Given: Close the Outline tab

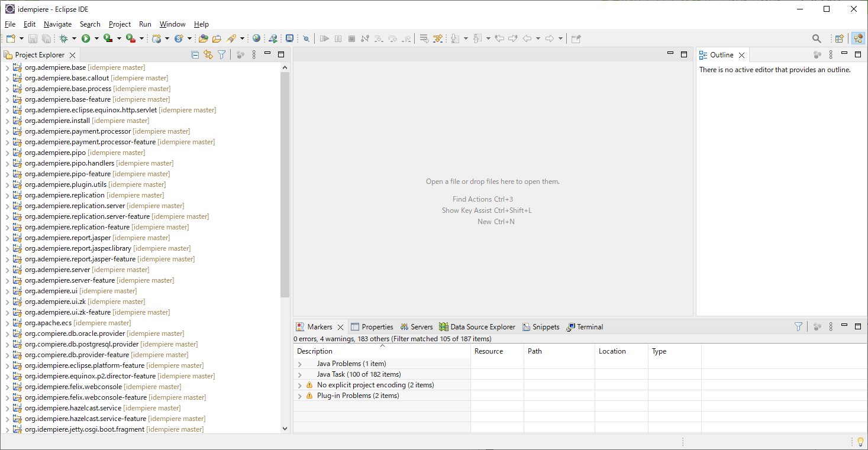Looking at the screenshot, I should pos(741,55).
